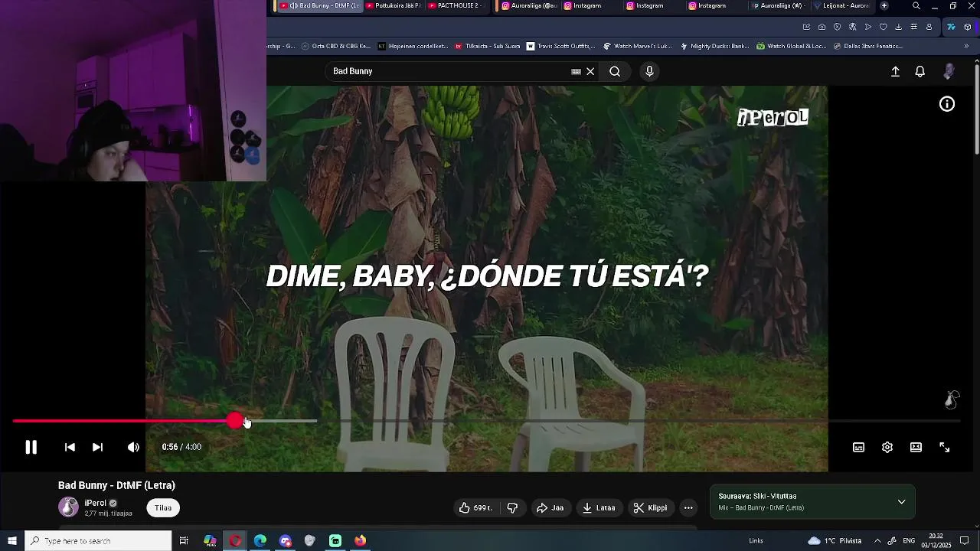The image size is (980, 551).
Task: Show hidden system tray icons chevron
Action: tap(877, 541)
